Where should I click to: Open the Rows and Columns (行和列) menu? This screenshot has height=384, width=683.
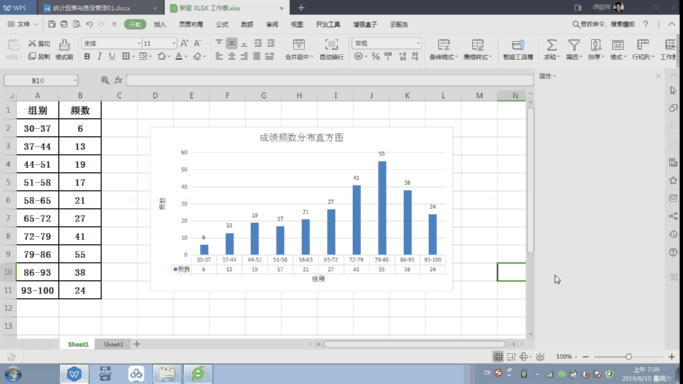(x=643, y=49)
